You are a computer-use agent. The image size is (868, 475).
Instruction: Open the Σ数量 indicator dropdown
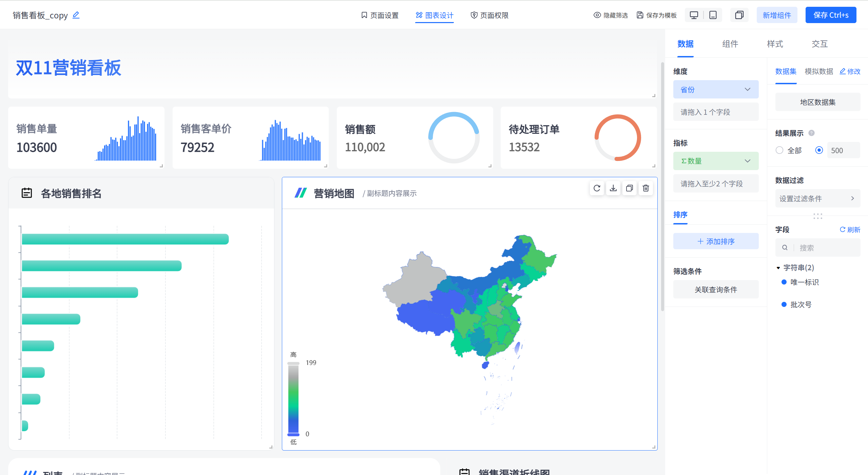click(716, 161)
